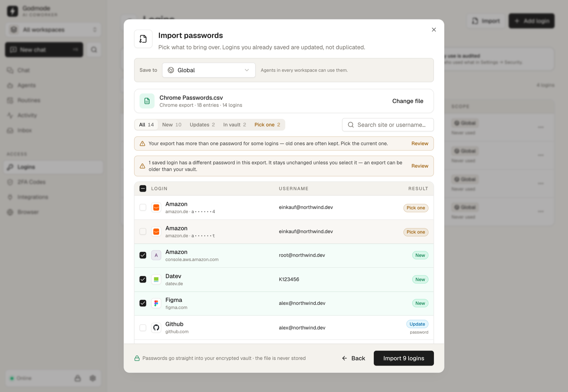Uncheck the Figma login checkbox
The height and width of the screenshot is (392, 568).
click(143, 303)
